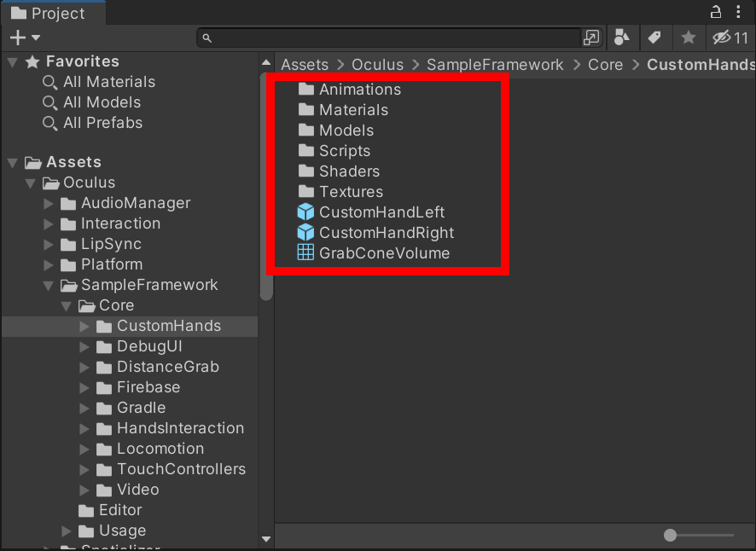Collapse the Core folder arrow
Screen dimensions: 756x551
[66, 306]
